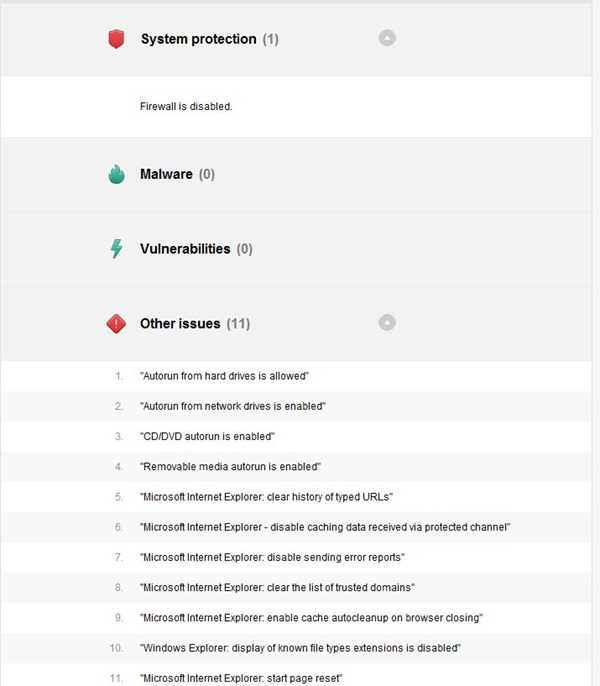Collapse the Other issues section arrow

[x=387, y=323]
